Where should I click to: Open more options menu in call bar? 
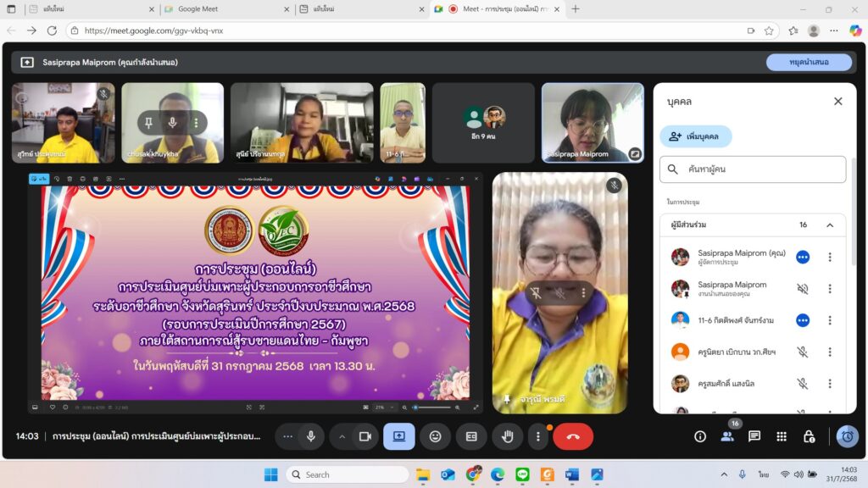(x=537, y=436)
